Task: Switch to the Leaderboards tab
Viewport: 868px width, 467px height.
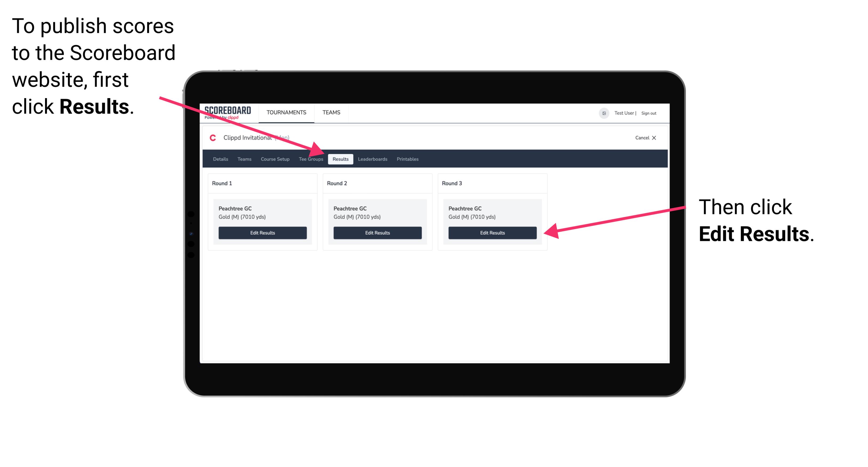Action: click(373, 159)
